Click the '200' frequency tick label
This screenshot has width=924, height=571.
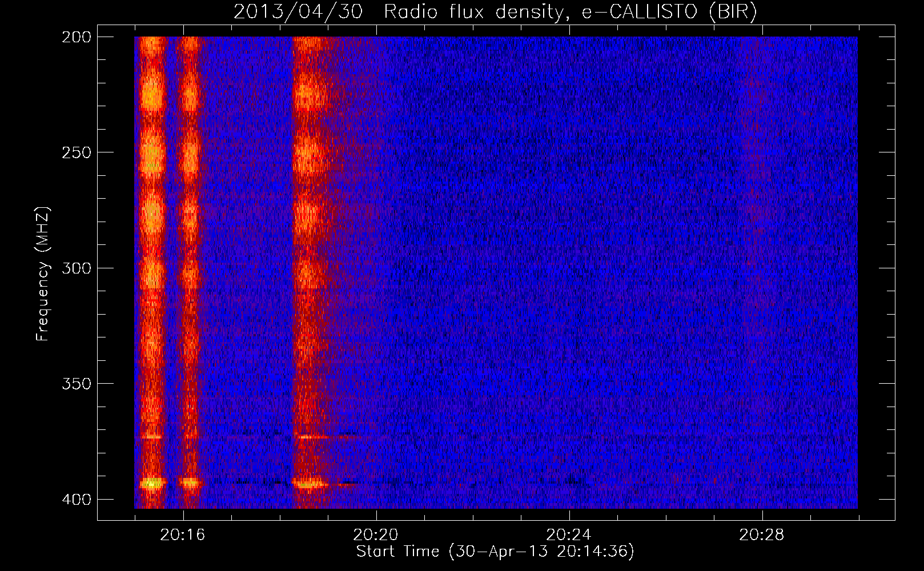click(77, 37)
